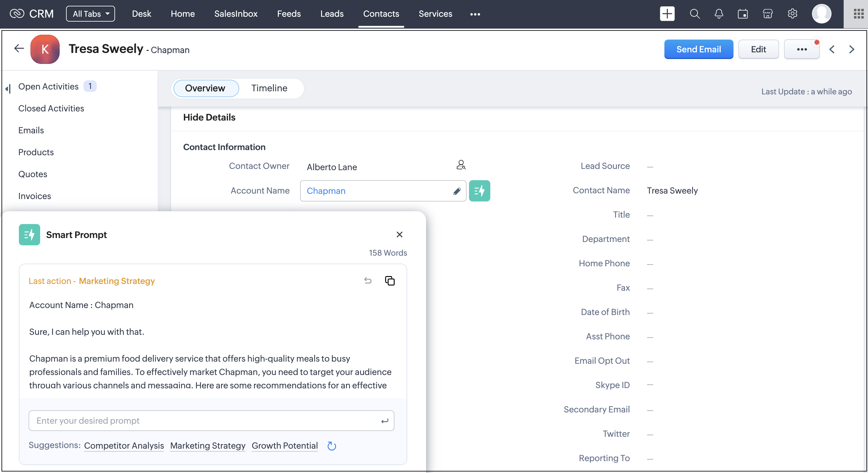Collapse the left related-list sidebar
The width and height of the screenshot is (868, 473).
click(x=8, y=89)
